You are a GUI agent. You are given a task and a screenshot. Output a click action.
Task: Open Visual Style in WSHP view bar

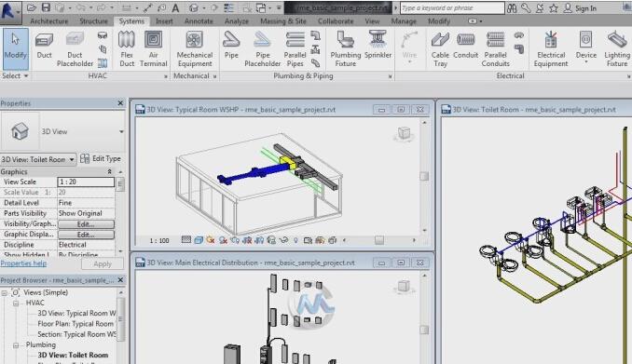click(x=199, y=240)
